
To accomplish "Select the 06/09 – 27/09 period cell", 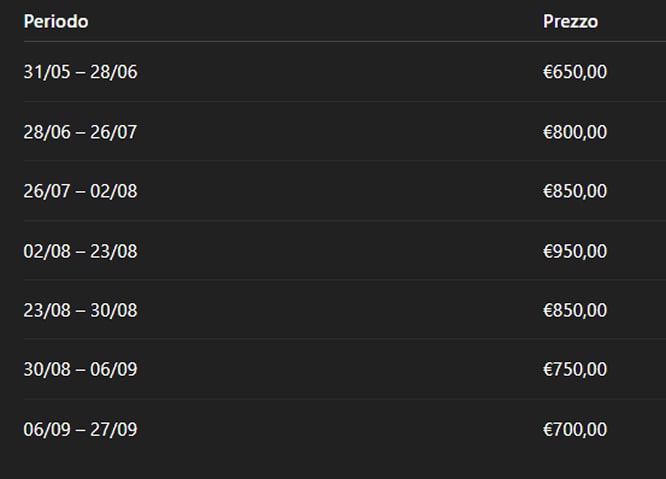I will [x=80, y=430].
